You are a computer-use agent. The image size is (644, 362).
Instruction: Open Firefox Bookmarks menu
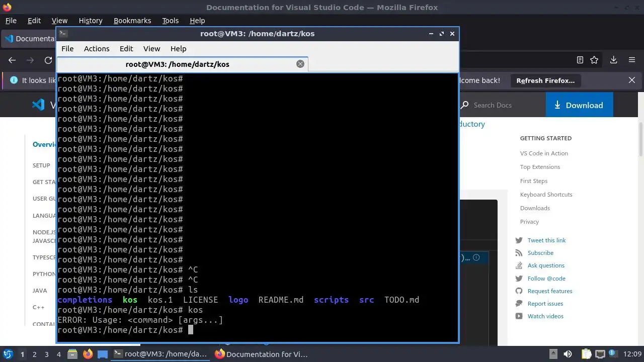click(x=132, y=21)
